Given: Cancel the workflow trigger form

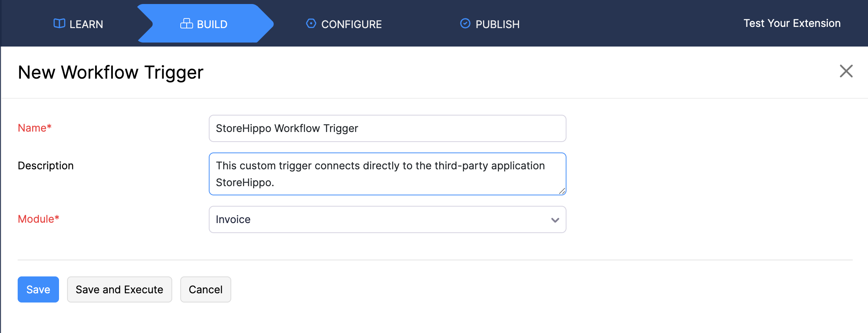Looking at the screenshot, I should 206,289.
